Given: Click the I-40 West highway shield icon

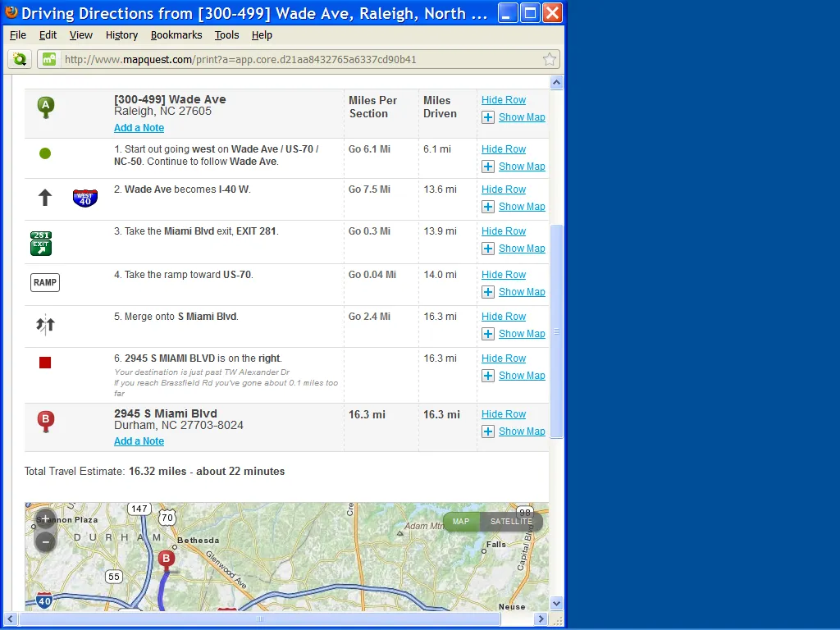Looking at the screenshot, I should click(84, 198).
